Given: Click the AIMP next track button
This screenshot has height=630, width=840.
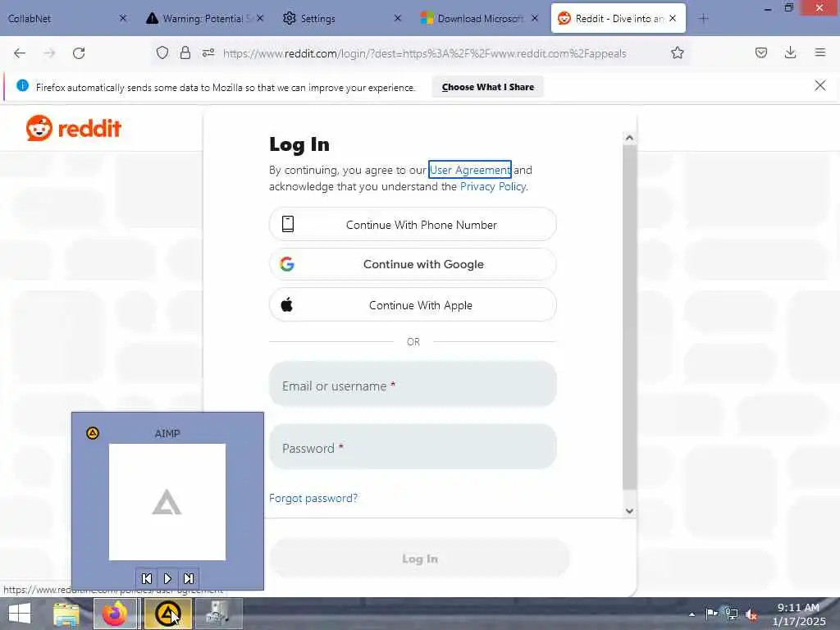Looking at the screenshot, I should (x=189, y=578).
